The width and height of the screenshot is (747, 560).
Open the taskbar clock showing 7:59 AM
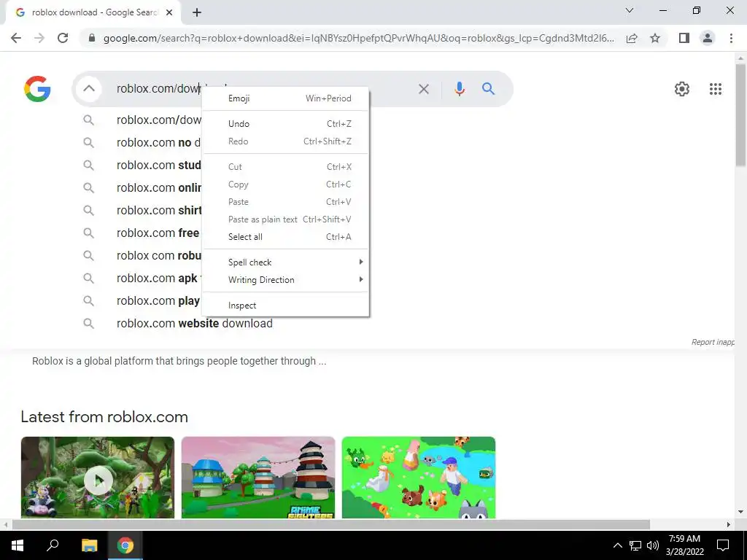point(684,545)
